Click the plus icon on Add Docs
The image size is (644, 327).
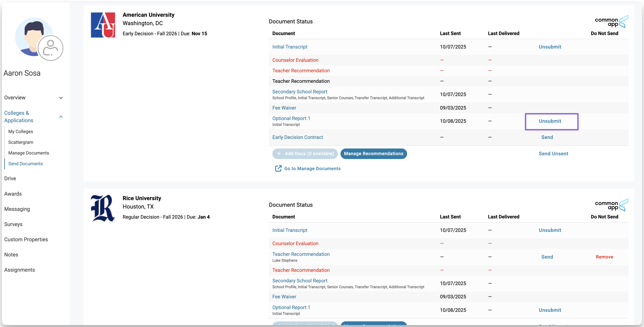pos(279,154)
